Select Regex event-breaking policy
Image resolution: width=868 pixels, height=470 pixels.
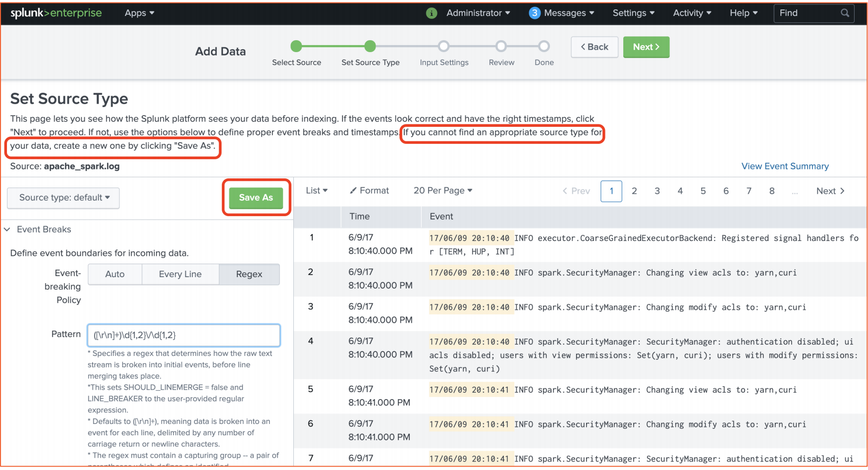(x=249, y=274)
